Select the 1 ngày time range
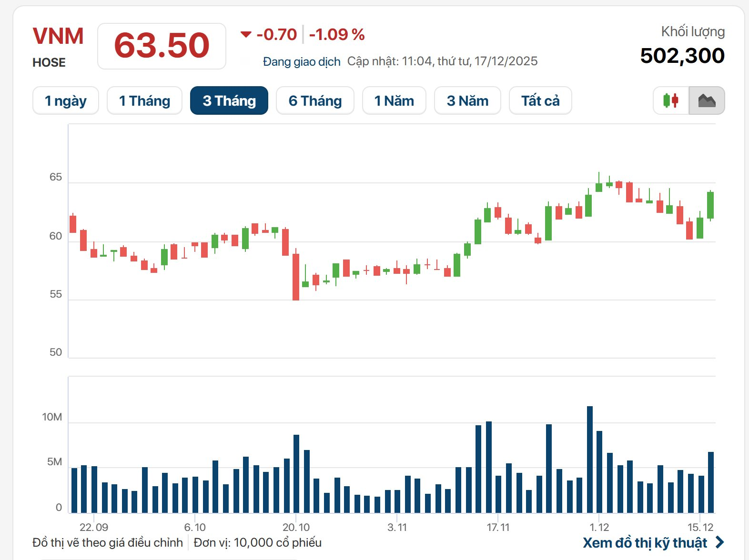 [x=66, y=100]
